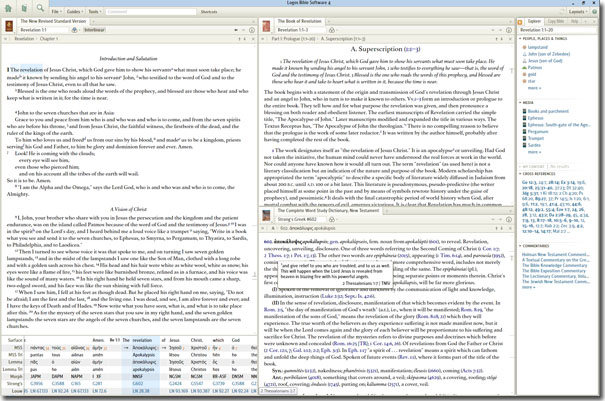Open dictionary panel parallel resources icon
The width and height of the screenshot is (605, 401).
[x=331, y=219]
